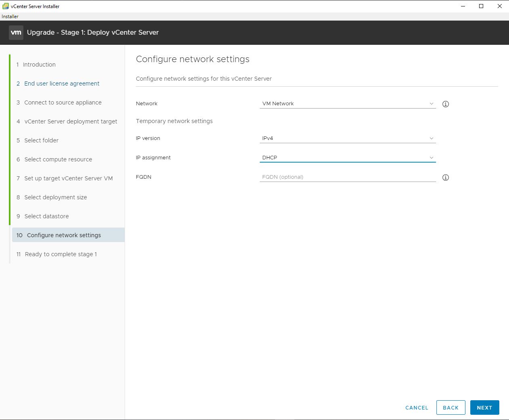Click the Network field label
This screenshot has width=509, height=420.
(147, 104)
